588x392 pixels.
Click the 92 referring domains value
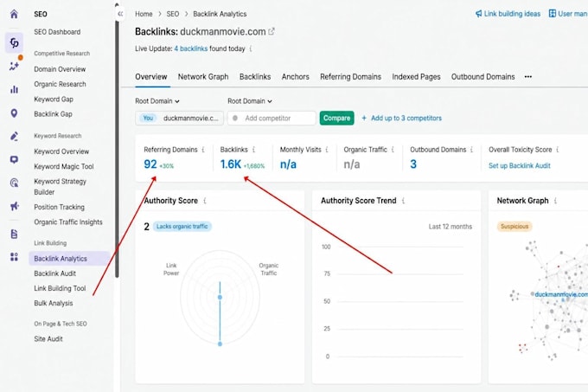150,164
